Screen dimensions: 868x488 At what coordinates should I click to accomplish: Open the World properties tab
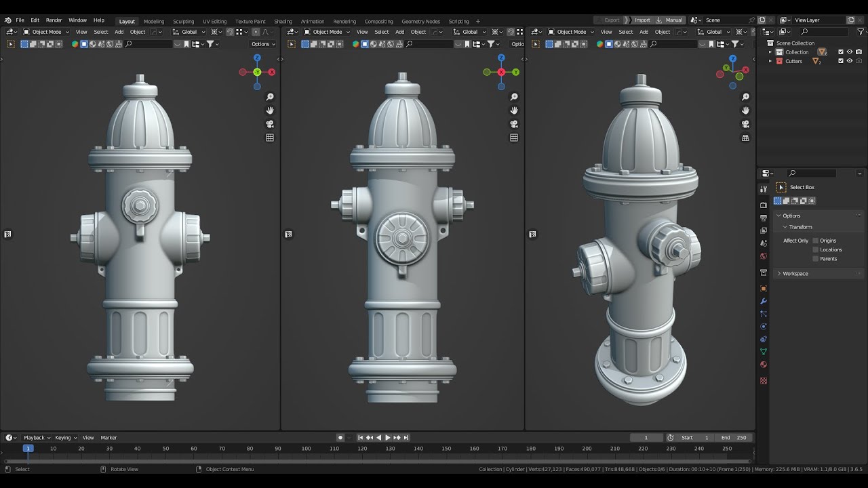764,256
